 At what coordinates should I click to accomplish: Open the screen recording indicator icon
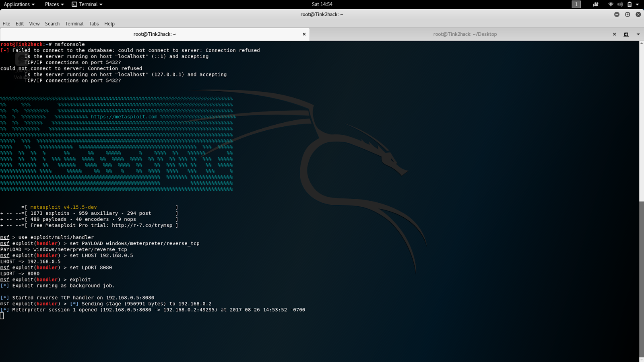coord(596,4)
